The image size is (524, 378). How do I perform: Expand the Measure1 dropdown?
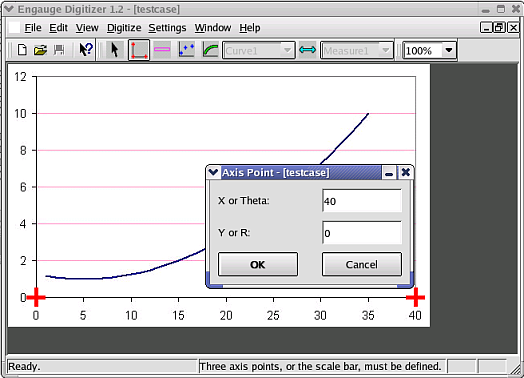coord(385,50)
